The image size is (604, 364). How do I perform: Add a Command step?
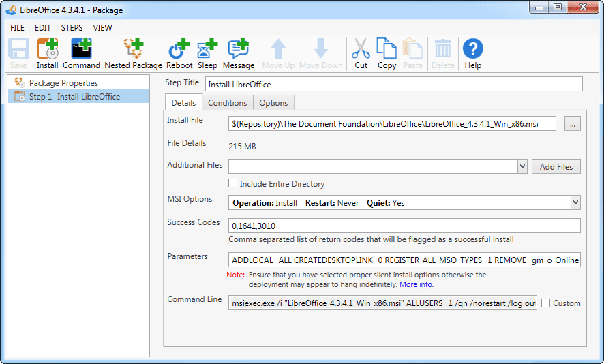81,54
